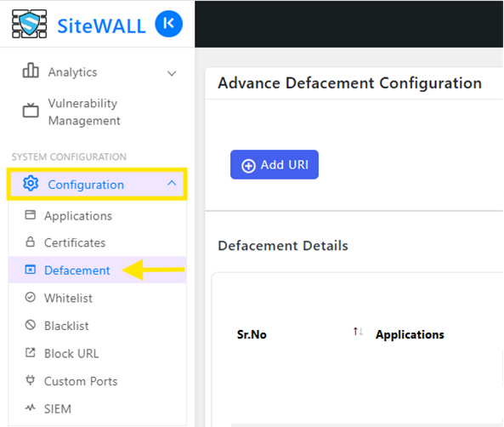Click the SIEM pulse icon
The width and height of the screenshot is (504, 427).
coord(31,408)
